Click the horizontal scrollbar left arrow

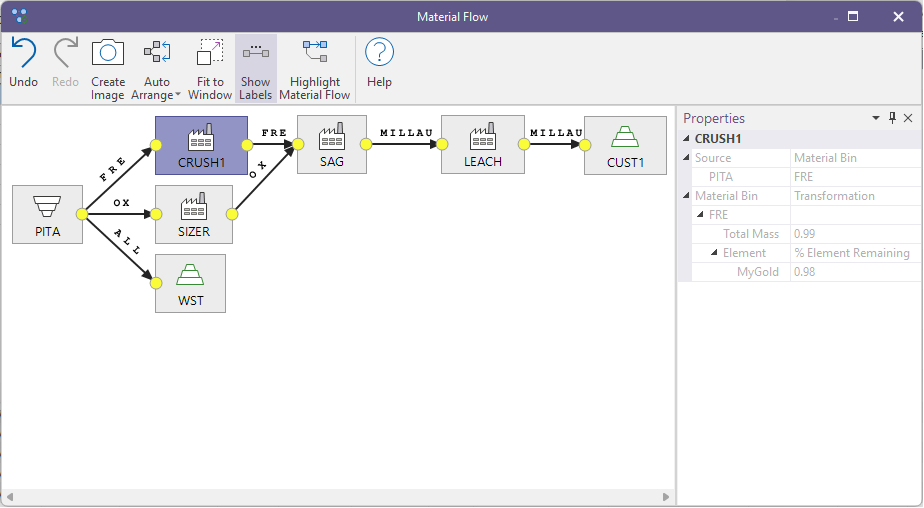pos(9,497)
